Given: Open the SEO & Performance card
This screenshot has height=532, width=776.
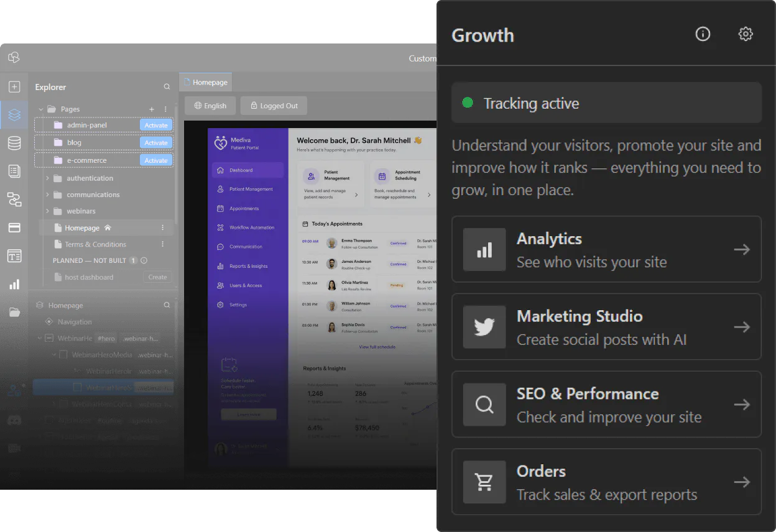Looking at the screenshot, I should tap(606, 405).
